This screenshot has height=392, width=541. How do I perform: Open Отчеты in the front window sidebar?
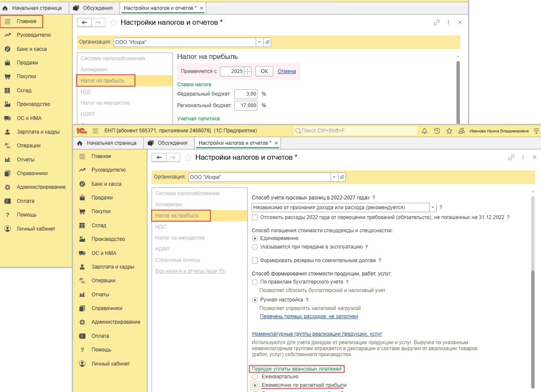click(100, 295)
